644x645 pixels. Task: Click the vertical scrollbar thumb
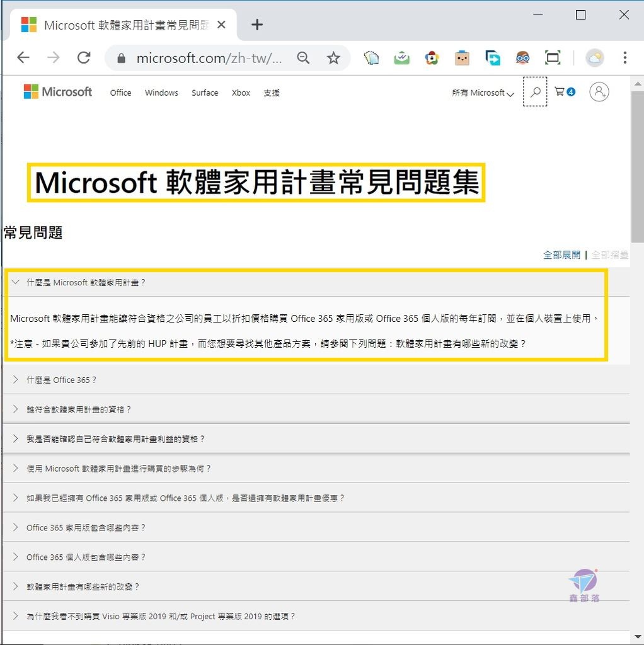[x=637, y=166]
